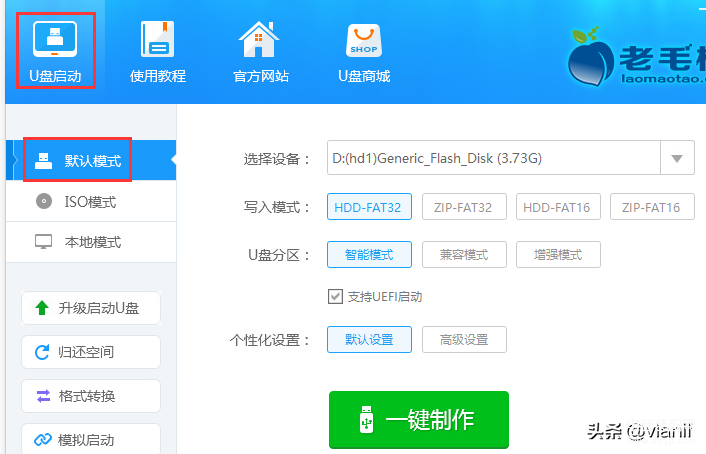
Task: Click the D:(hd1)Generic_Flash_Disk device field
Action: click(x=492, y=158)
